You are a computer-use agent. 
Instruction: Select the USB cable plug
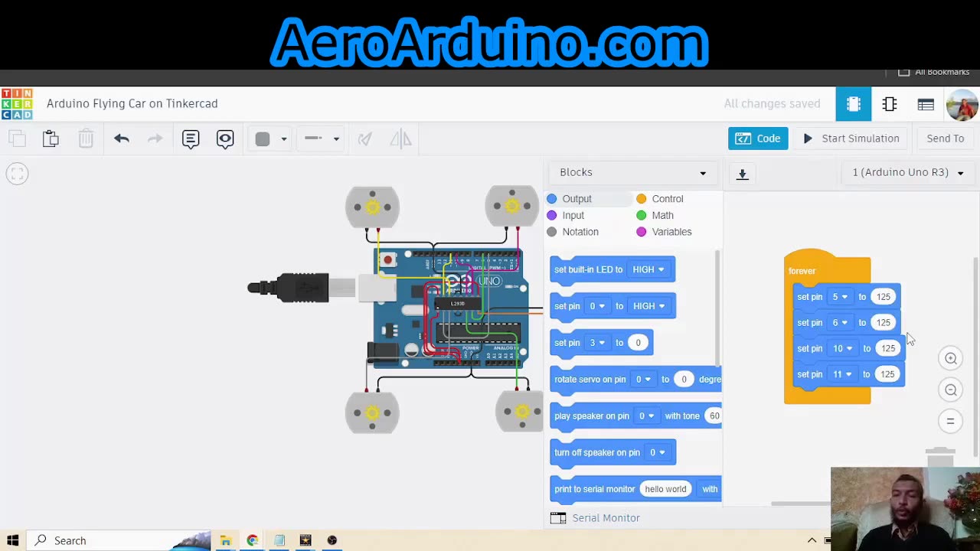point(289,288)
